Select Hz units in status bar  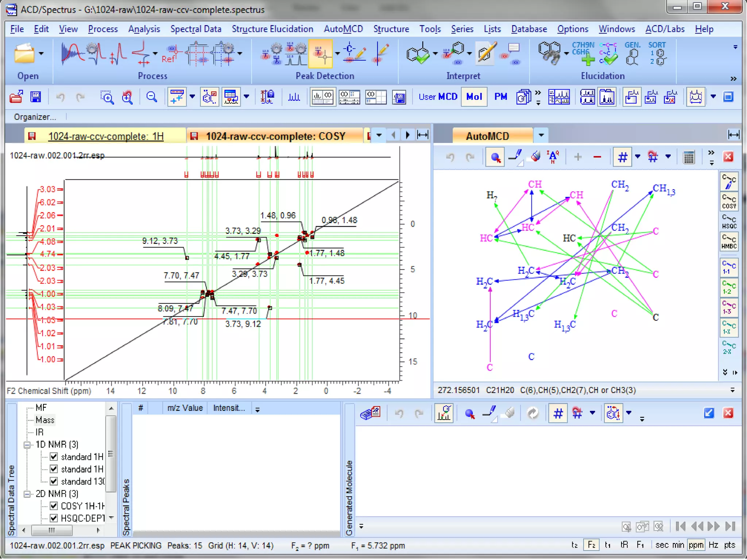(713, 545)
